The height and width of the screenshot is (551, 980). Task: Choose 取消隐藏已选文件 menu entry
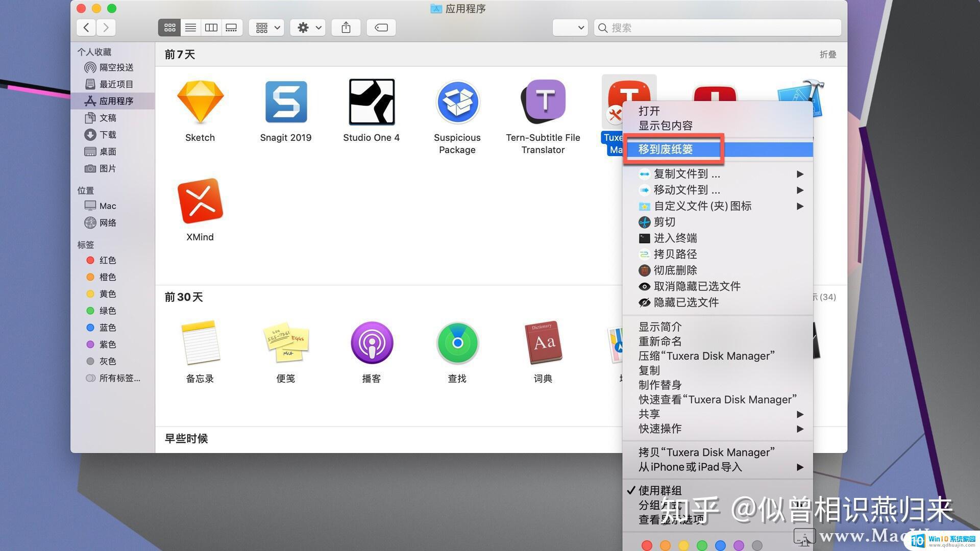[x=718, y=286]
